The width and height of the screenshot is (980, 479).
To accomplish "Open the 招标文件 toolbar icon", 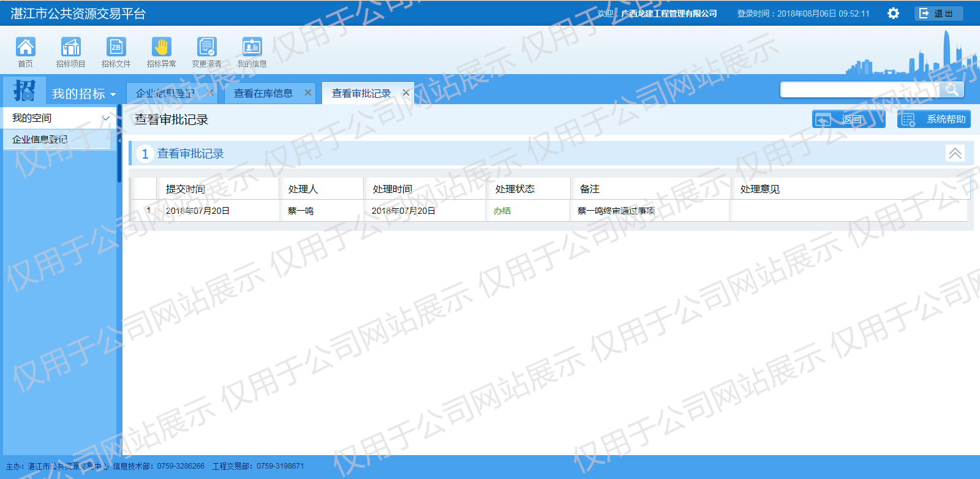I will (x=116, y=51).
